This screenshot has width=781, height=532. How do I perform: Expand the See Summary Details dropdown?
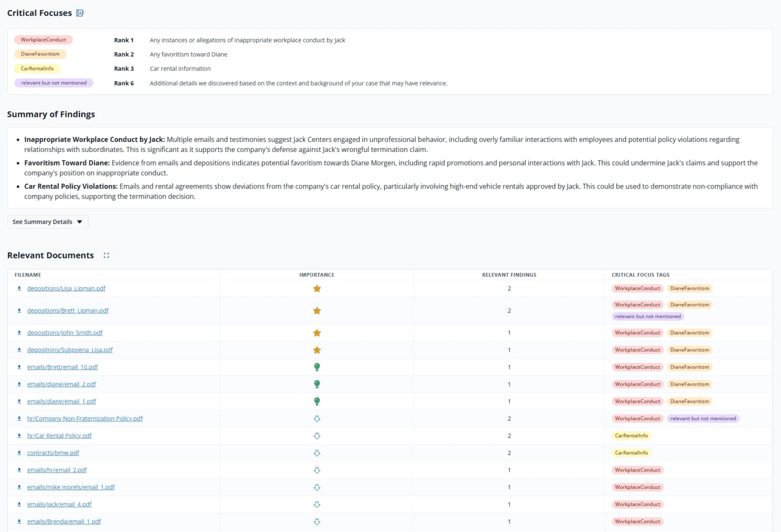click(47, 222)
